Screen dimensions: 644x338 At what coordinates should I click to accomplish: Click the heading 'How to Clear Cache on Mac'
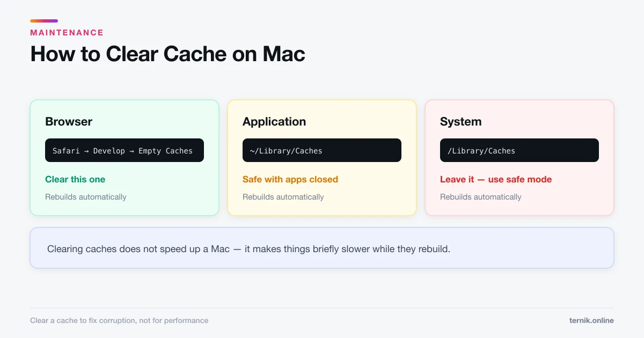point(167,54)
